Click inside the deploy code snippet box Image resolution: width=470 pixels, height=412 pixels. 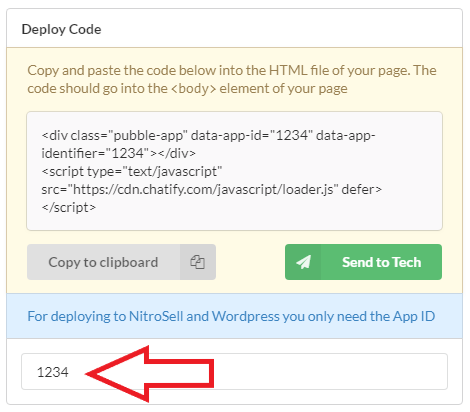[x=234, y=171]
